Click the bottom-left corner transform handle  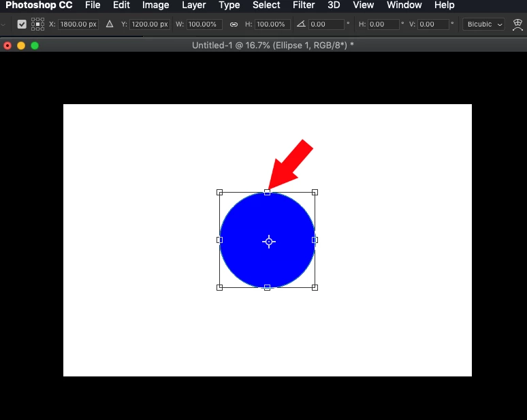click(x=219, y=288)
